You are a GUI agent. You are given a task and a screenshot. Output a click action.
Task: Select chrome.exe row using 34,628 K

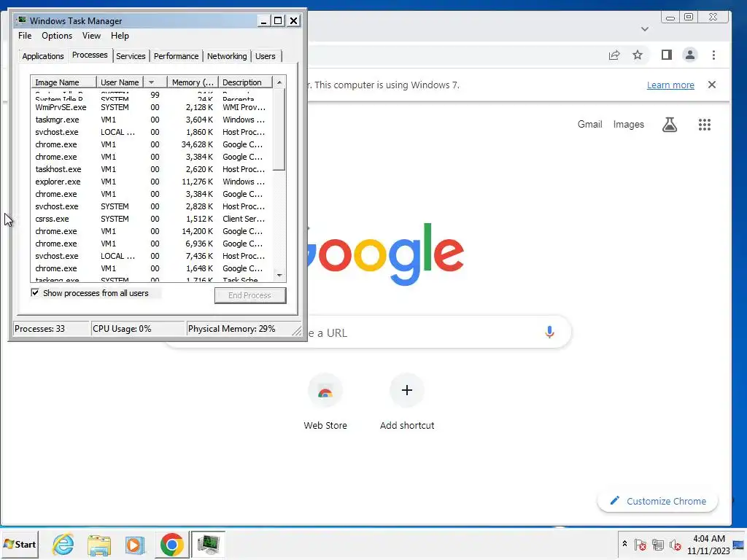coord(152,145)
